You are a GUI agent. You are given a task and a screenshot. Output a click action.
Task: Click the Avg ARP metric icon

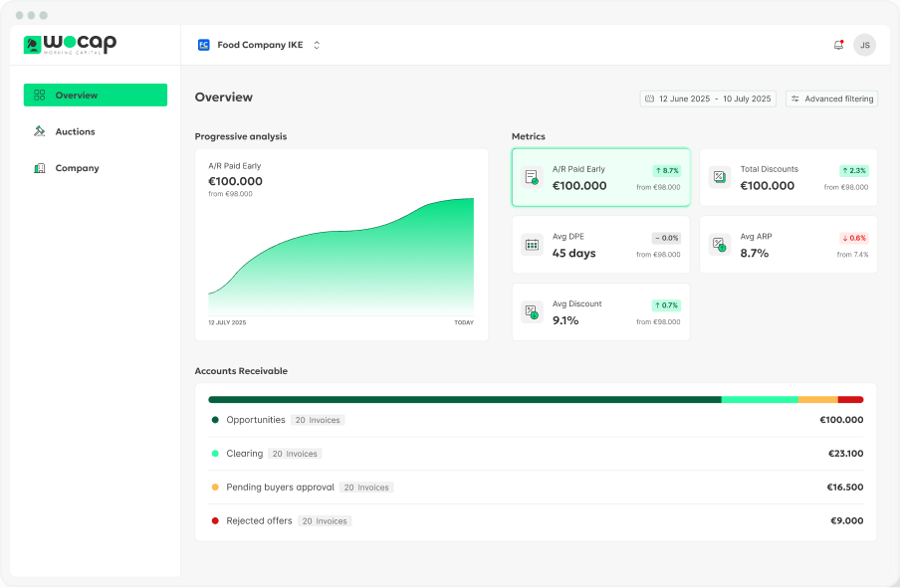tap(719, 245)
